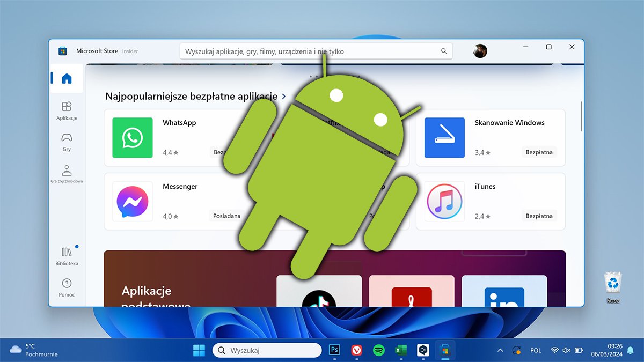Click the WhatsApp title text
Screen dimensions: 644x362
[x=179, y=123]
